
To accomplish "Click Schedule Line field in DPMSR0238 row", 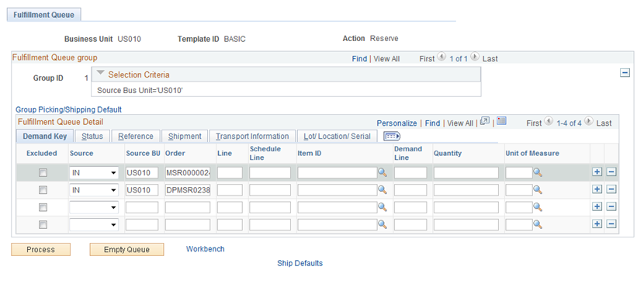I will [x=270, y=190].
